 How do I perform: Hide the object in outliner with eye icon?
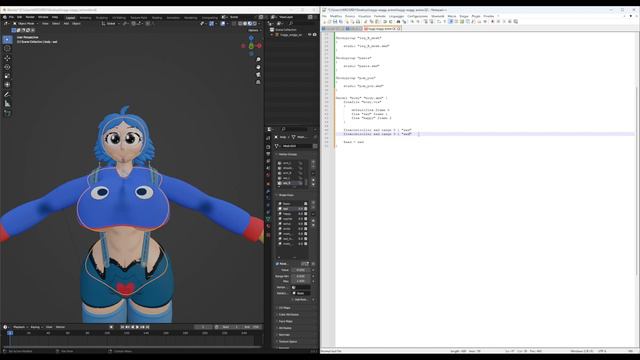pyautogui.click(x=309, y=35)
